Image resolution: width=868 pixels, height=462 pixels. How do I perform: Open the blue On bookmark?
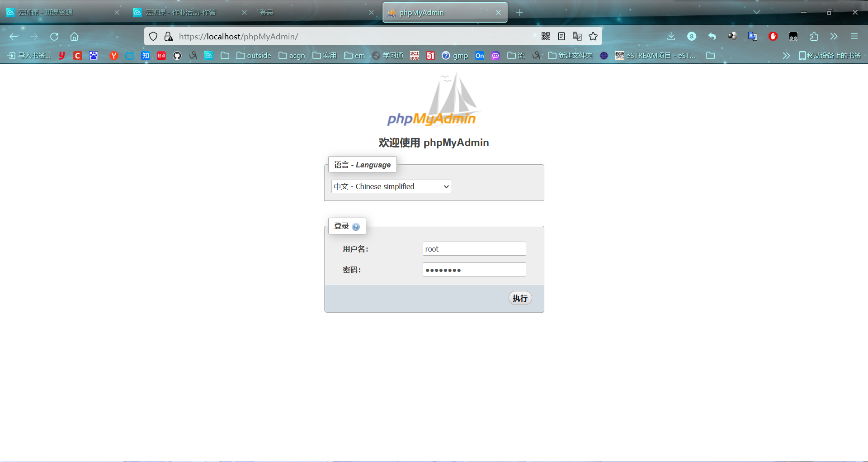tap(480, 56)
